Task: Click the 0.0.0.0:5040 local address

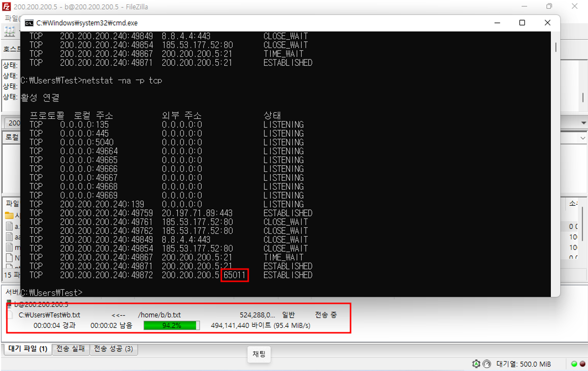Action: pos(87,142)
